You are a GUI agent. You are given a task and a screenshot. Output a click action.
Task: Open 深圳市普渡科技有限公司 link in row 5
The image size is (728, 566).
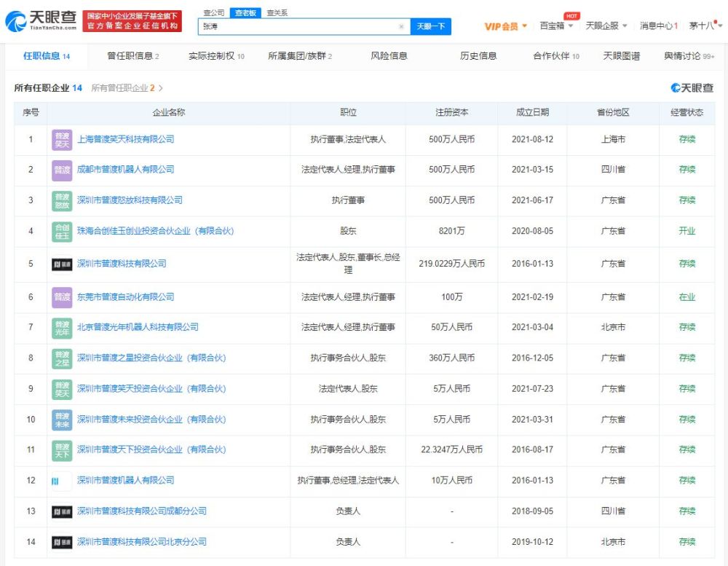coord(122,264)
